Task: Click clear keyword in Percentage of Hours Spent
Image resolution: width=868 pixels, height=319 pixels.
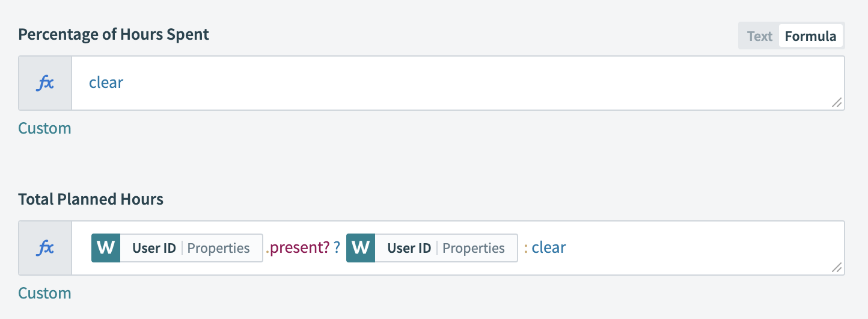Action: click(x=106, y=82)
